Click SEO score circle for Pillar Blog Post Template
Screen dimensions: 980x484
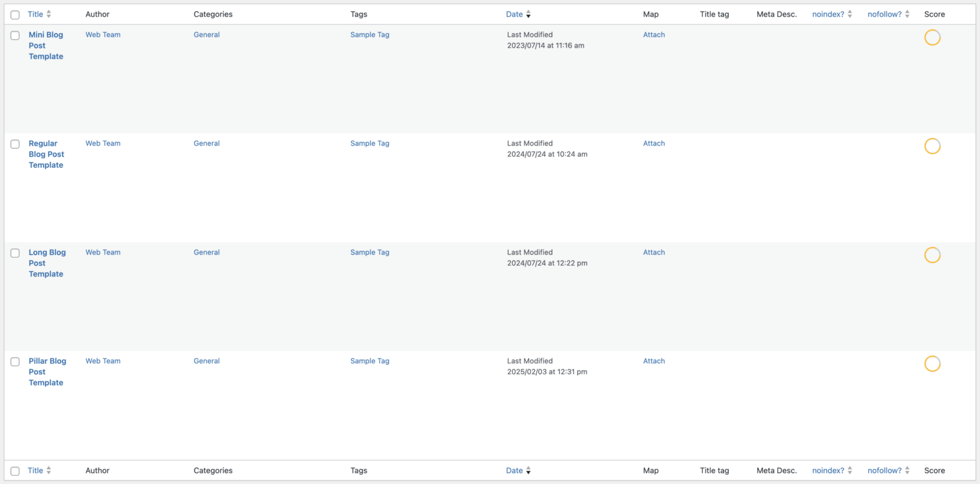(932, 364)
